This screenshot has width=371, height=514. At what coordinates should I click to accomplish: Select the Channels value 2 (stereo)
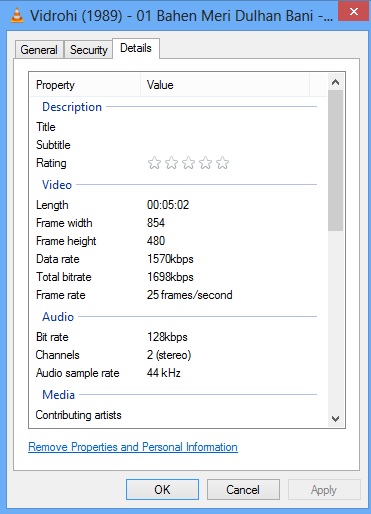(x=169, y=355)
